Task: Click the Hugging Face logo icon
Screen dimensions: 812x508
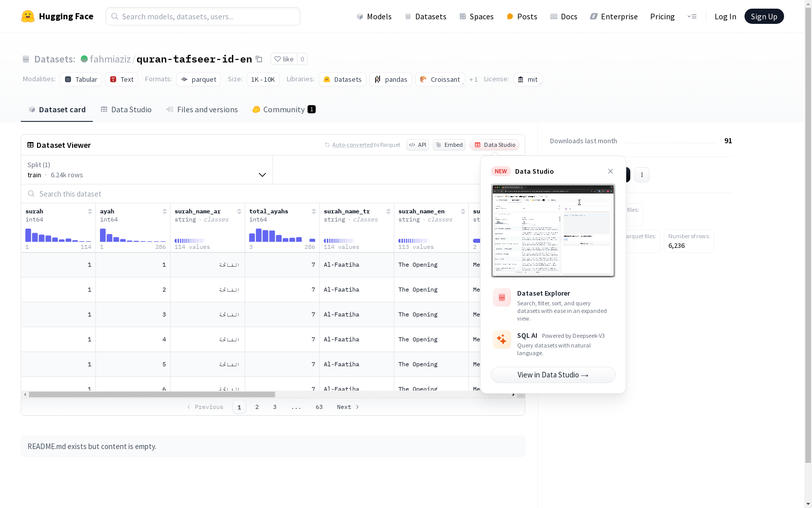Action: 28,16
